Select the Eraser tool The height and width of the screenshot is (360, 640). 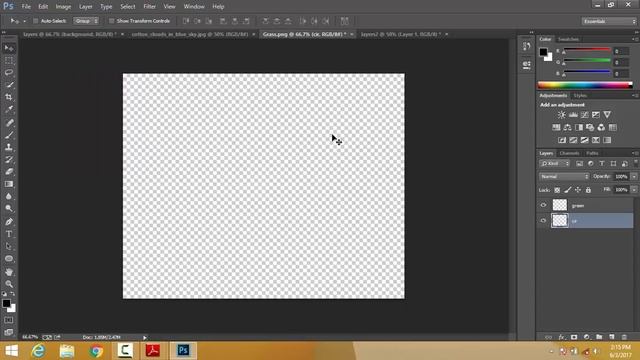[x=9, y=172]
